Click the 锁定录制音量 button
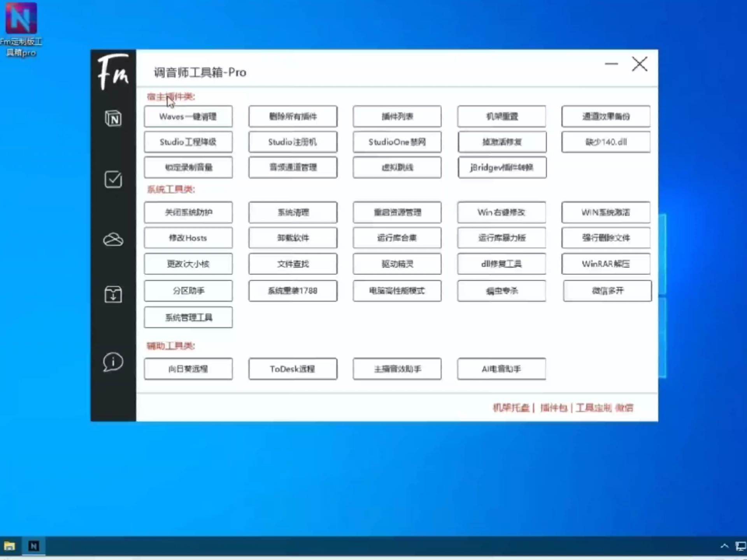The image size is (747, 560). (188, 168)
